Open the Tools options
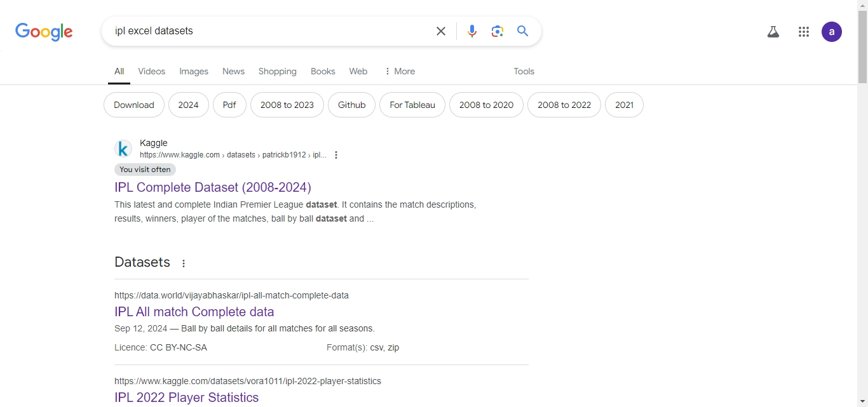868x407 pixels. pos(524,71)
